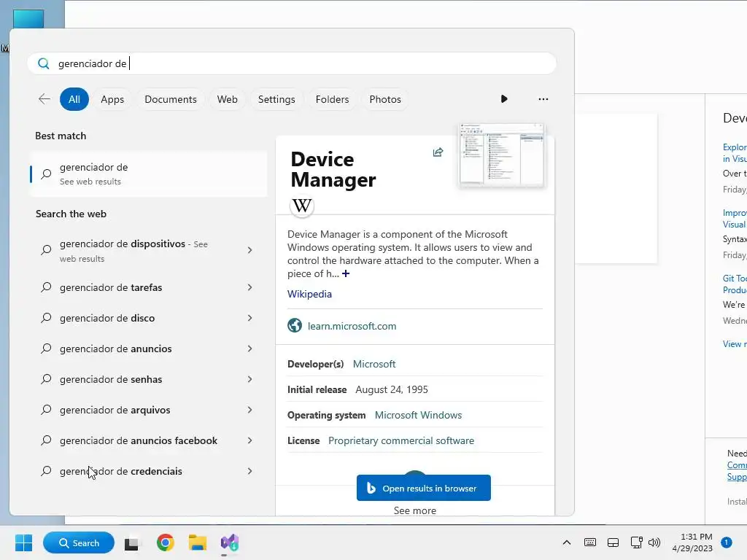Click the Microsoft developer link
This screenshot has height=560, width=747.
pyautogui.click(x=374, y=364)
